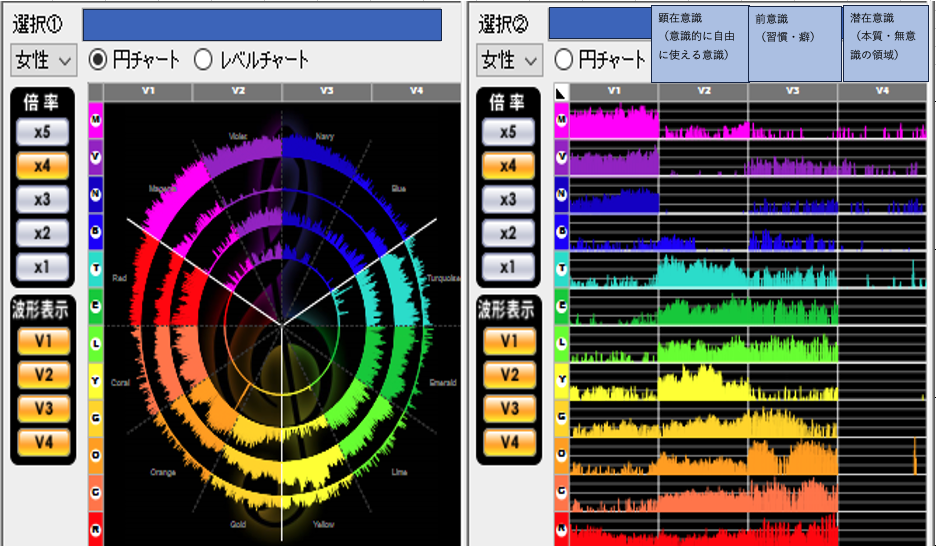Choose x2 magnification in 選択② panel
The height and width of the screenshot is (546, 936).
508,233
